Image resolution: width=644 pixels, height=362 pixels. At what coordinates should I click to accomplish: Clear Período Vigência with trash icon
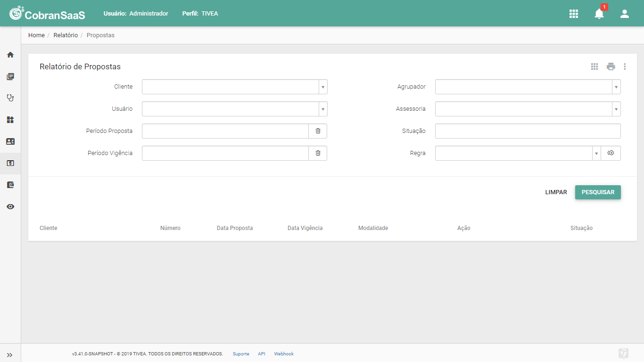click(318, 153)
